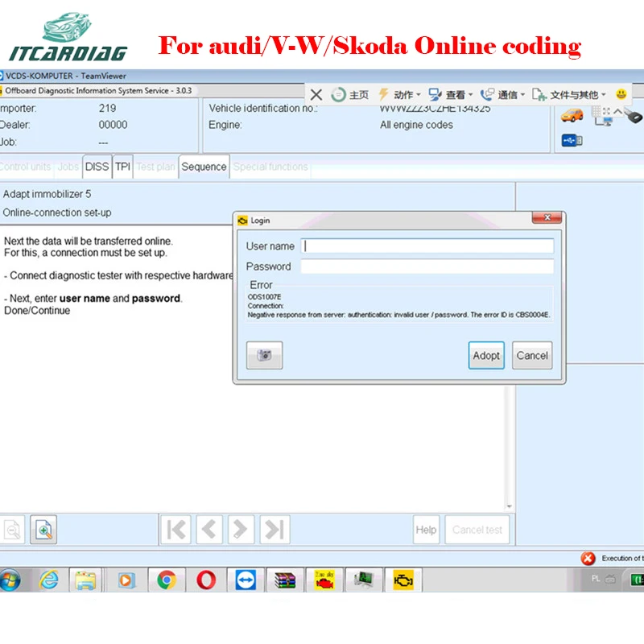Switch to the DISS tab
Viewport: 644px width, 644px height.
click(x=97, y=167)
